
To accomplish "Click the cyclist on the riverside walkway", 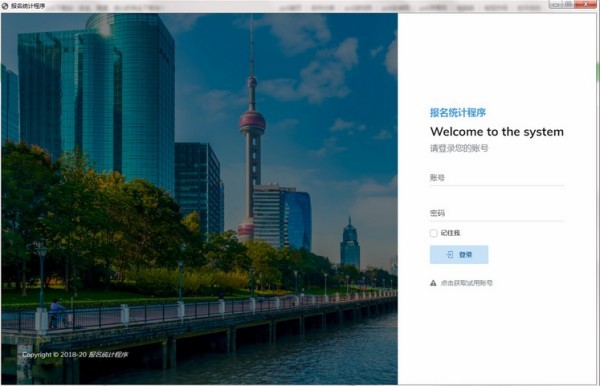I will click(x=58, y=314).
